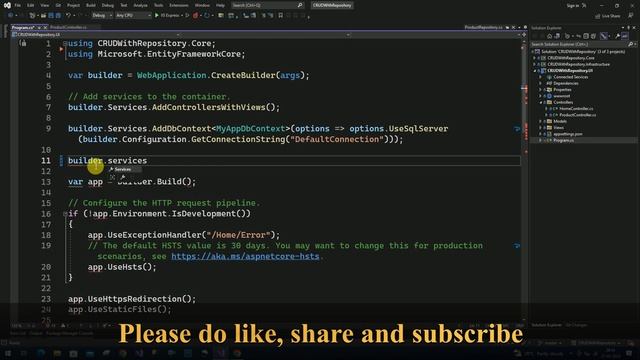This screenshot has height=360, width=640.
Task: Click the bookmark toolbar icon
Action: [280, 16]
